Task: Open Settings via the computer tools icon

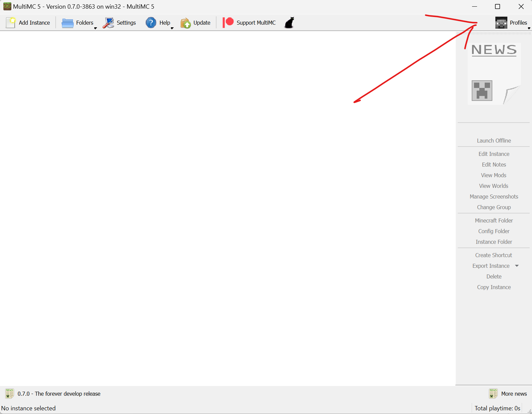Action: [x=108, y=23]
